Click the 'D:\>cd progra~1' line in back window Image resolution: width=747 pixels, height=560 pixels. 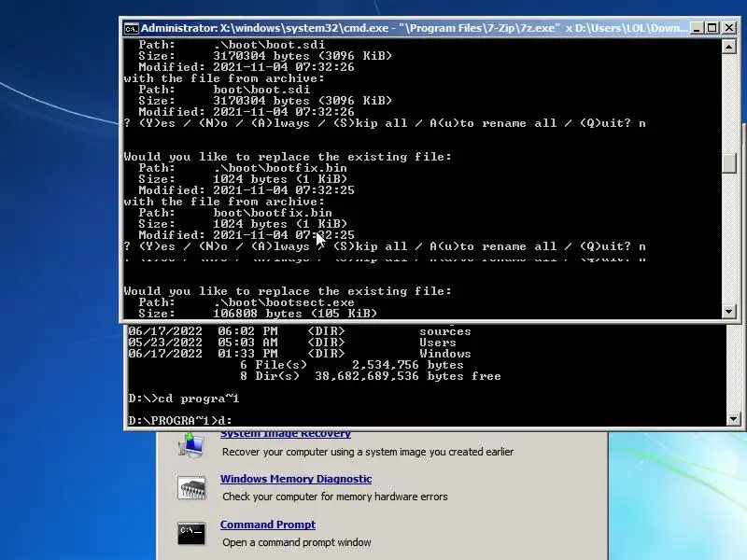(183, 399)
